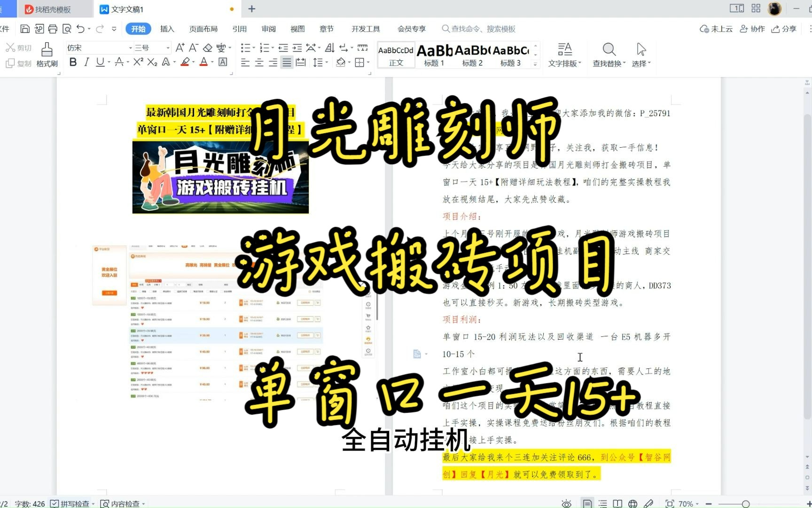Click zoom slider handle in status bar
The height and width of the screenshot is (508, 812).
coord(745,504)
